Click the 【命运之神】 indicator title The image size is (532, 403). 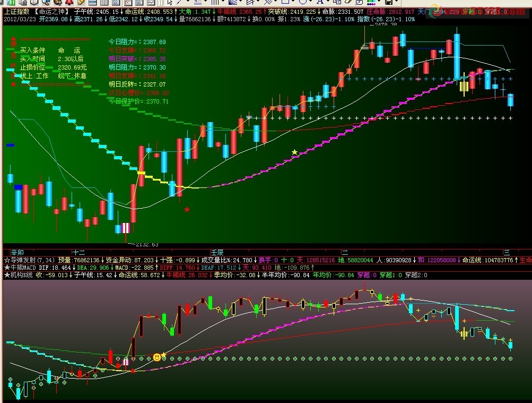click(x=52, y=12)
